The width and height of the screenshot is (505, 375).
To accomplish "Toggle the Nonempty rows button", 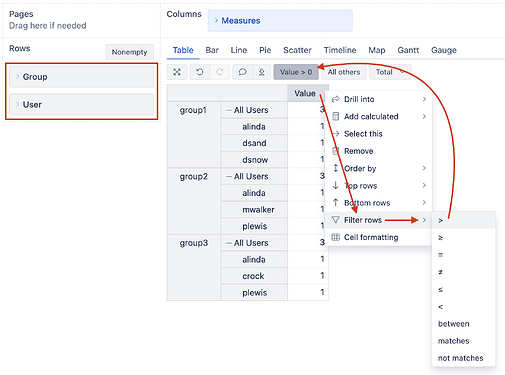I will tap(129, 52).
